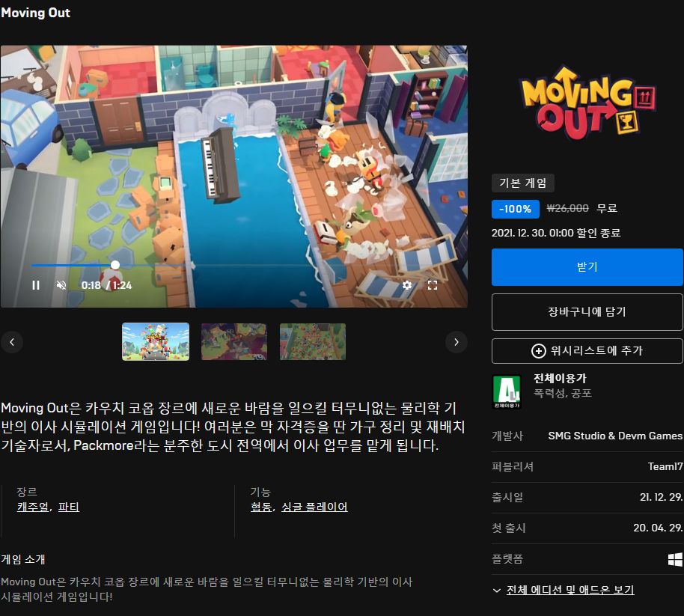The height and width of the screenshot is (616, 684).
Task: Enter fullscreen video mode
Action: click(x=433, y=285)
